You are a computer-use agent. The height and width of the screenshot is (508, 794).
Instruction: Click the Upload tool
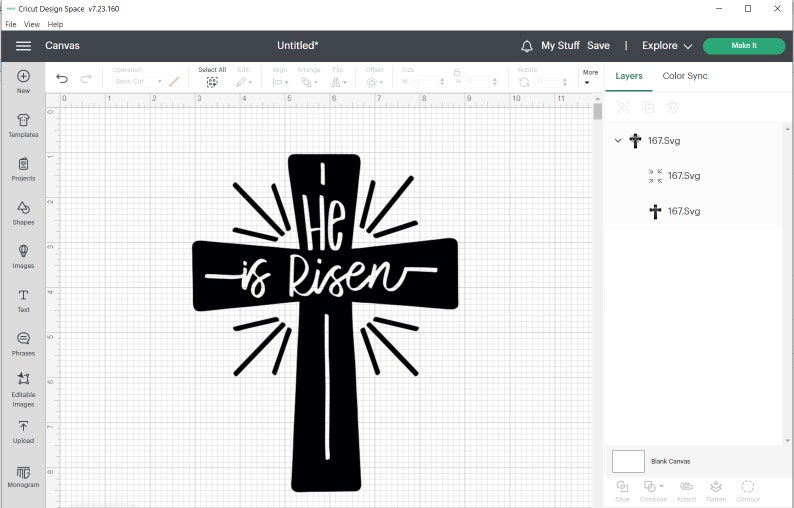(23, 432)
